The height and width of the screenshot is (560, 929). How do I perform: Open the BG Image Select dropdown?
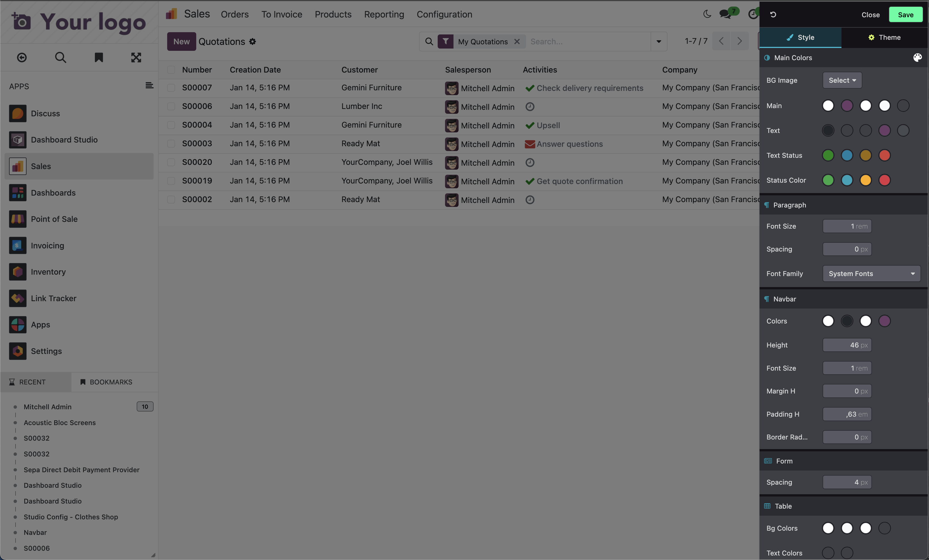point(842,80)
